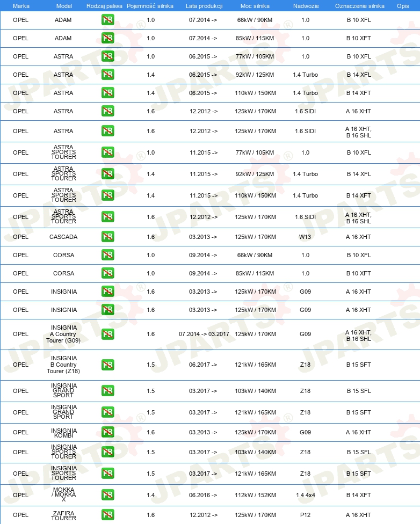Select 07.2014 -> in ADAM 85kW row
Image resolution: width=420 pixels, height=524 pixels.
coord(203,39)
